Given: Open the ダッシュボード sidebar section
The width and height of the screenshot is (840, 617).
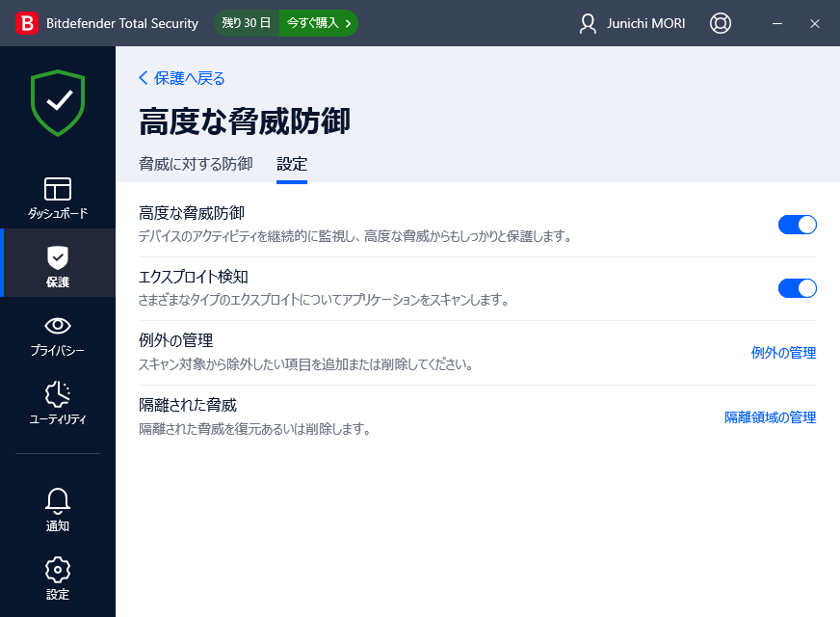Looking at the screenshot, I should pos(58,198).
